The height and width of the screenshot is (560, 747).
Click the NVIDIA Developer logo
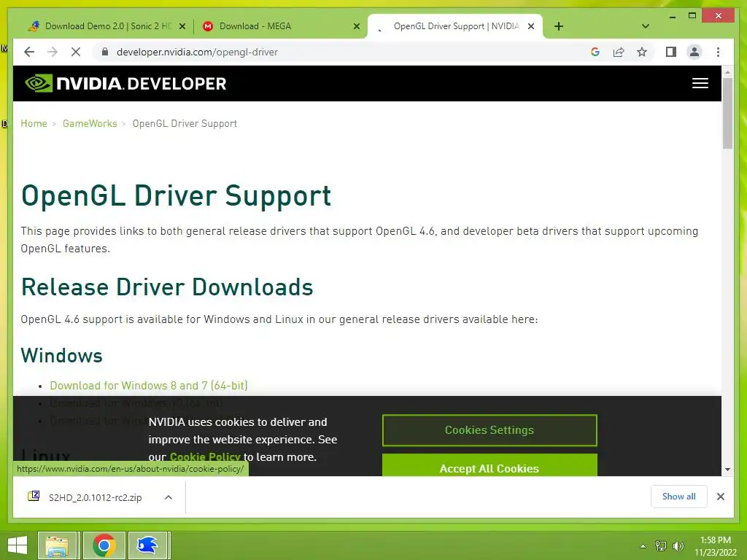pyautogui.click(x=125, y=83)
